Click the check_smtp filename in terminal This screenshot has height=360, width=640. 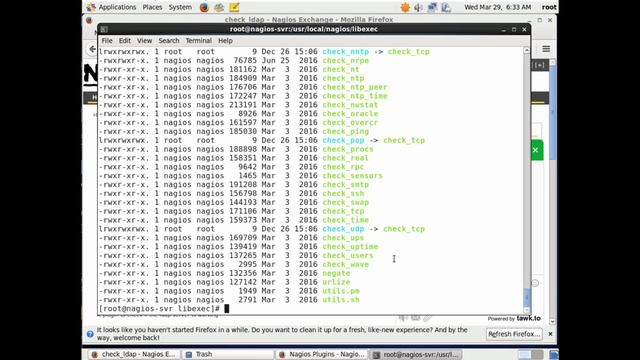click(345, 184)
